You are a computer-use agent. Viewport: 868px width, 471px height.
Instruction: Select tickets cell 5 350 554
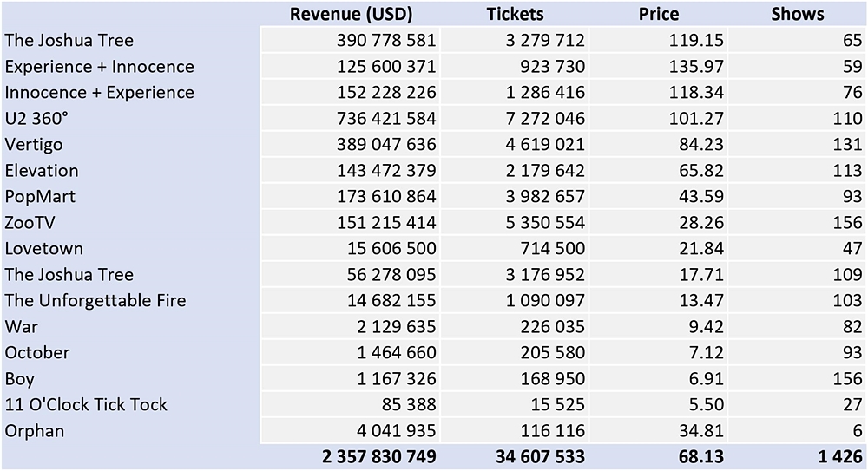pos(514,223)
